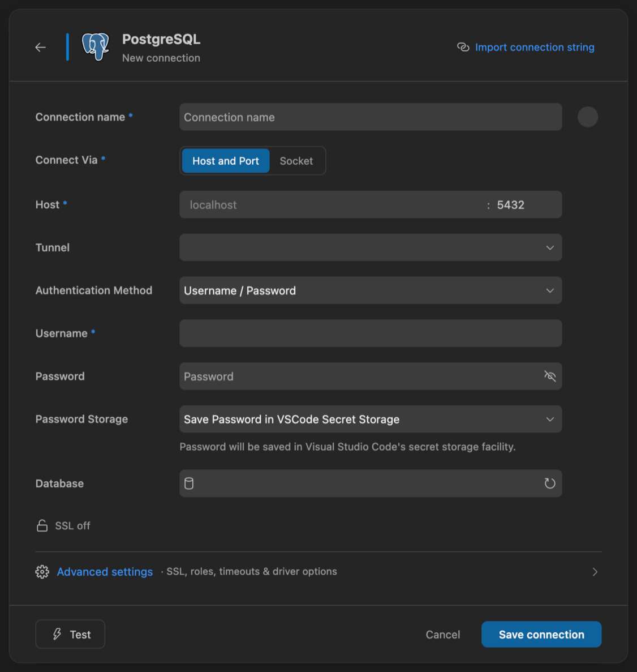Viewport: 637px width, 672px height.
Task: Toggle SSL off lock indicator
Action: point(63,526)
